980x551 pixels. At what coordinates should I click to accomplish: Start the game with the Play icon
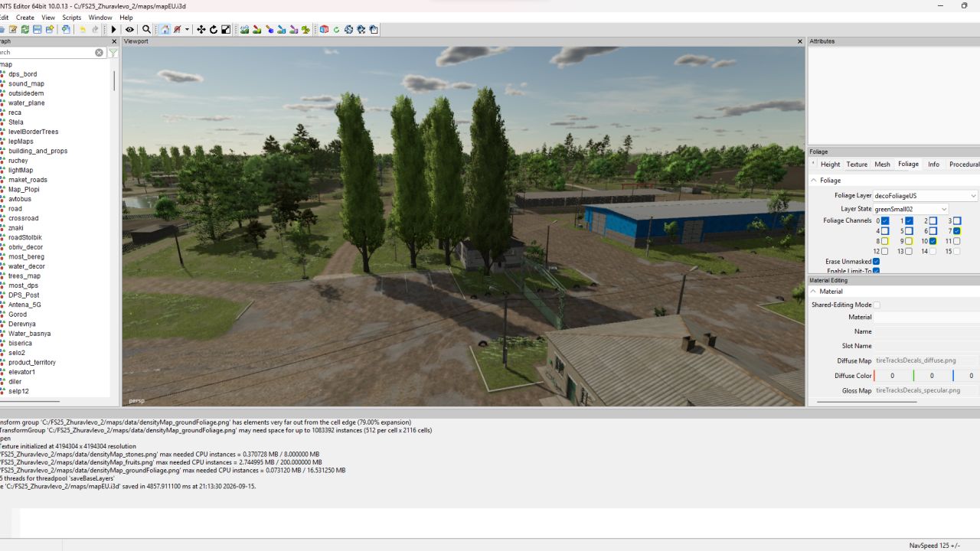114,30
